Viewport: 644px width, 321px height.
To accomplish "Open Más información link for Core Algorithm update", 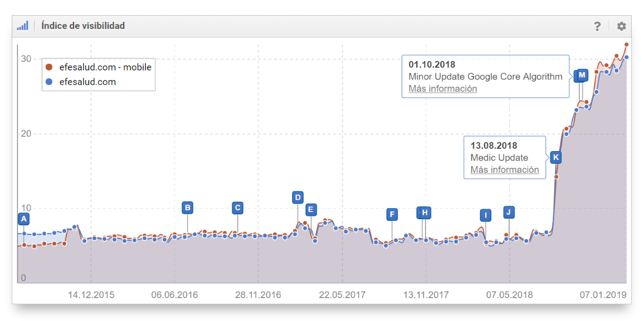I will click(443, 88).
